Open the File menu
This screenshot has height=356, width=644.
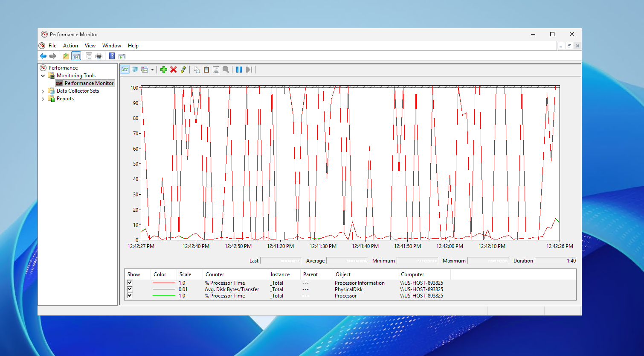52,46
